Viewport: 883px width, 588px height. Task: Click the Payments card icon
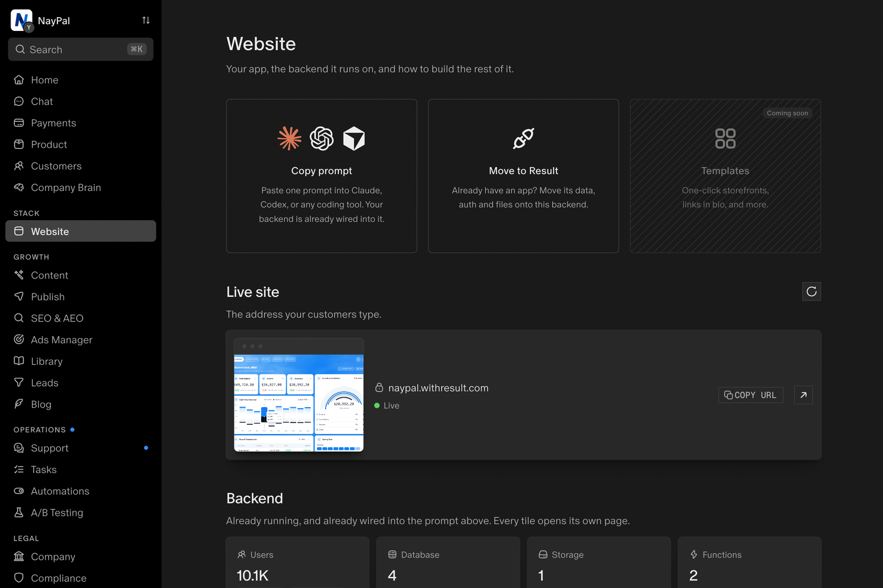pos(19,123)
